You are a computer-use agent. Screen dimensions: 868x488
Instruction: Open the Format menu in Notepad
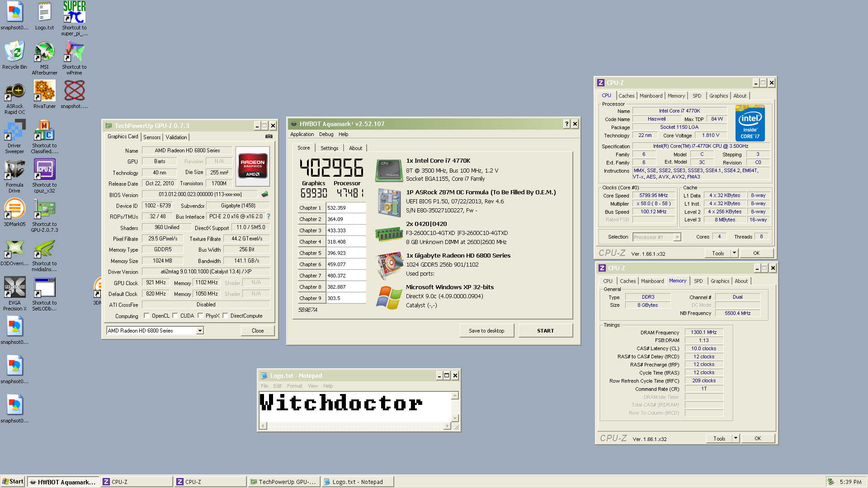click(x=294, y=386)
